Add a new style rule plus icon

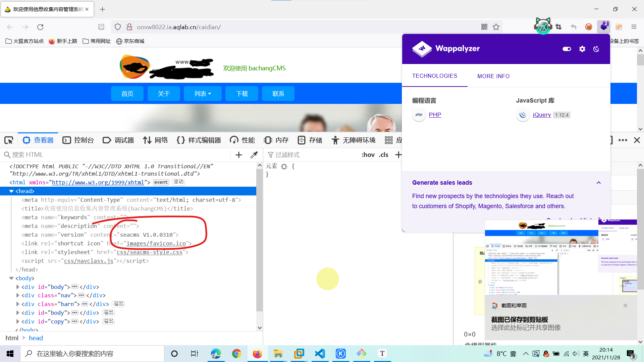398,155
